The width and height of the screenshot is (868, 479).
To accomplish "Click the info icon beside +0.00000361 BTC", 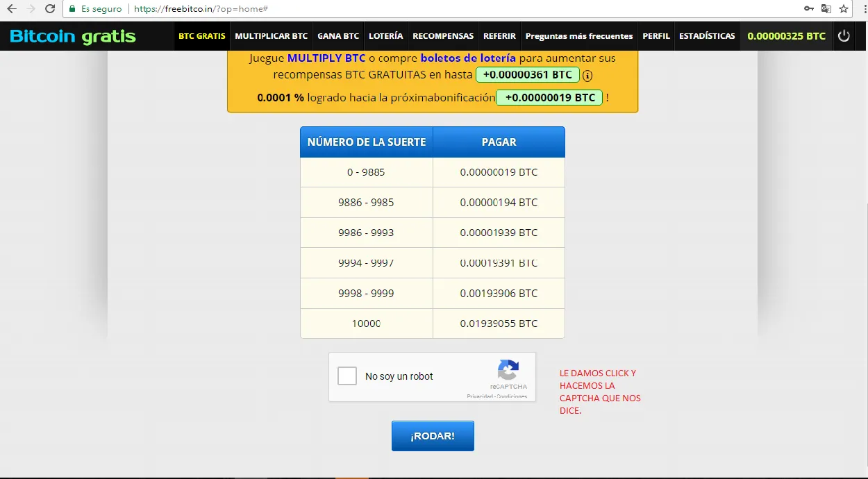I will tap(587, 75).
